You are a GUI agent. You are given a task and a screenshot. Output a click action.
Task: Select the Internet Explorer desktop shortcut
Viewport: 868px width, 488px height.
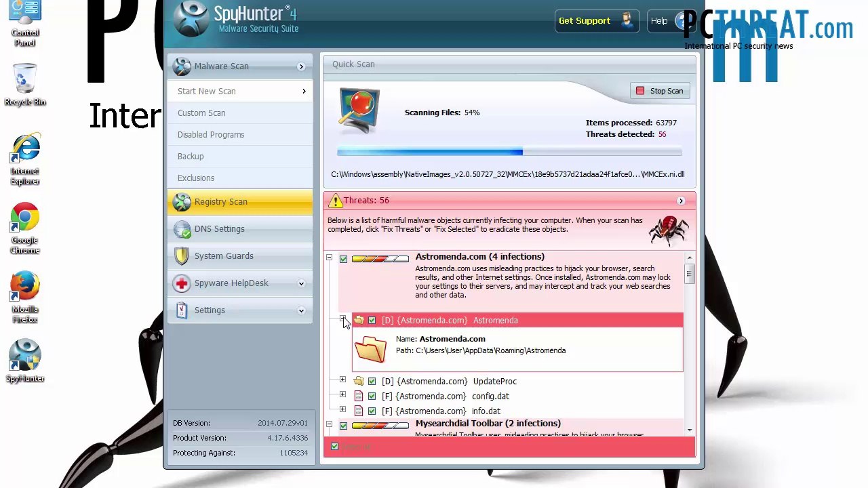25,160
